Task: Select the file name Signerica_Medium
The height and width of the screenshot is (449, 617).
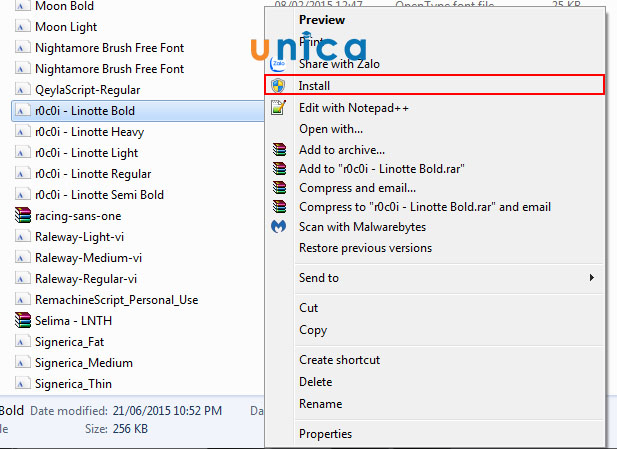Action: pos(84,363)
